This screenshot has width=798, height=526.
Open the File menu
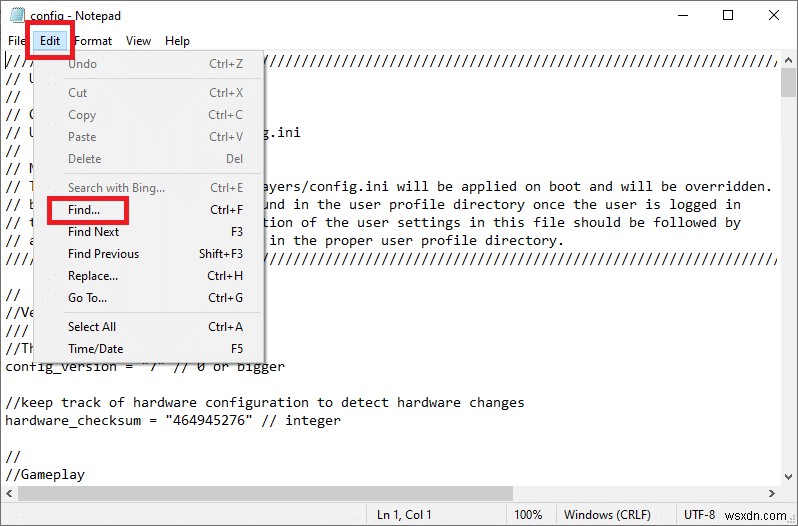(x=16, y=41)
